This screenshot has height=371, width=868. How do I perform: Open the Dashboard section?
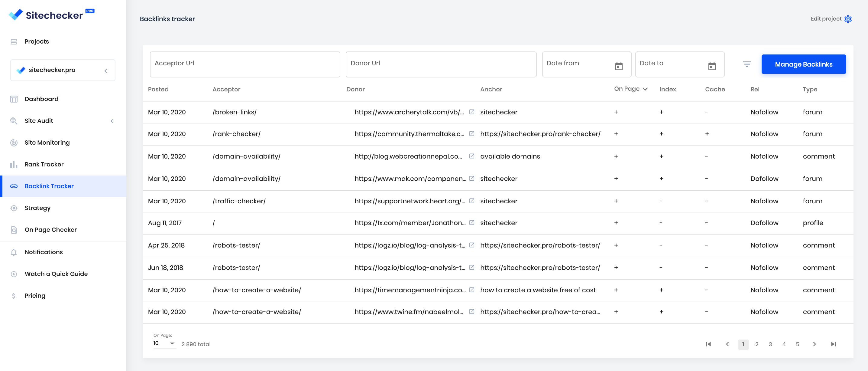pyautogui.click(x=41, y=99)
